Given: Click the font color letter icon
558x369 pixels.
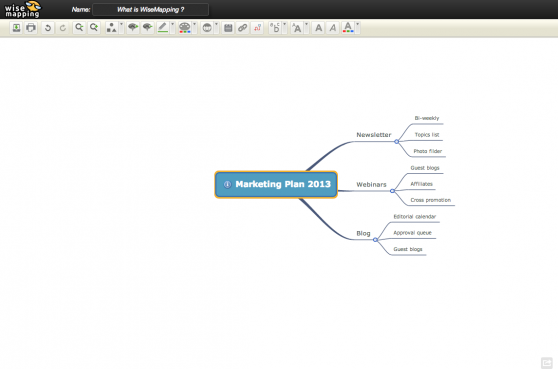Looking at the screenshot, I should click(x=348, y=28).
